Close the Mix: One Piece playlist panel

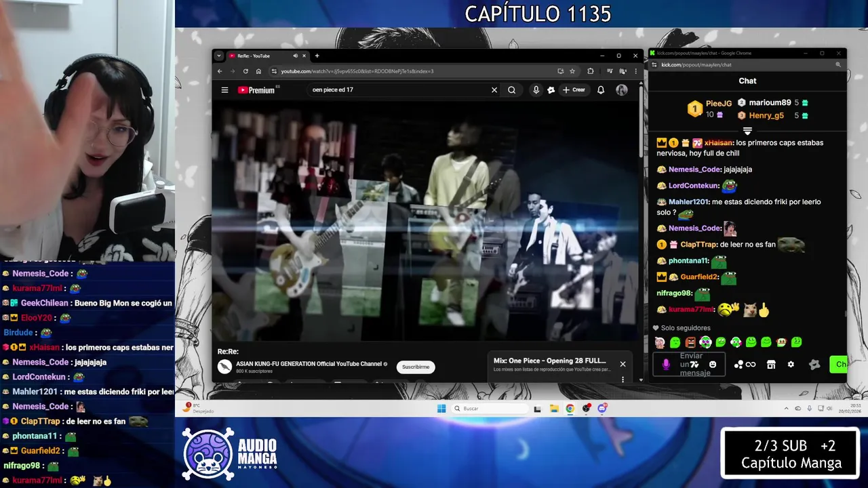pos(623,364)
